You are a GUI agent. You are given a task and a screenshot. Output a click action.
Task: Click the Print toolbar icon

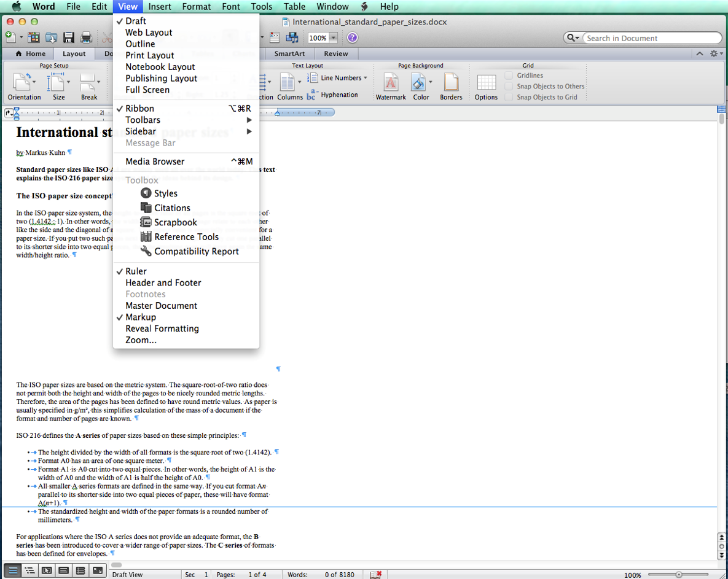(x=87, y=38)
